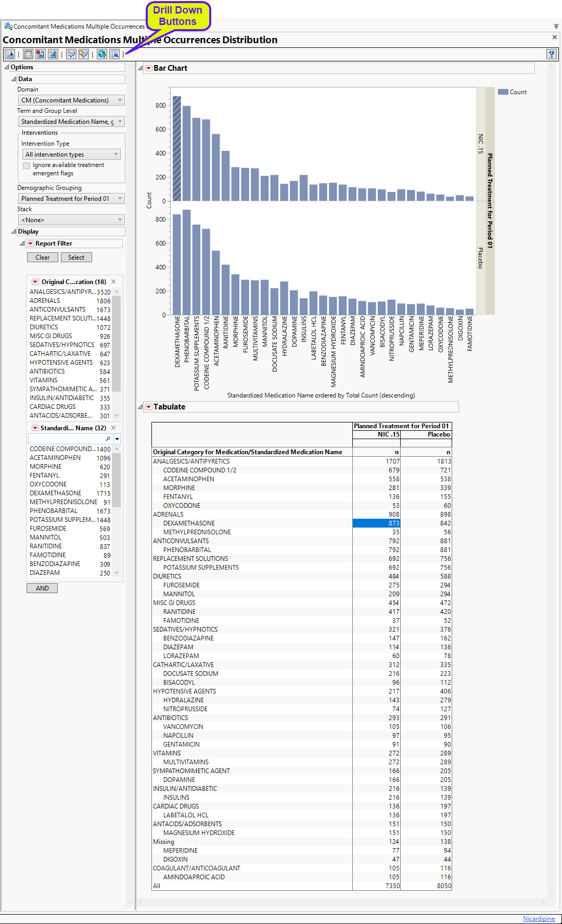Open help with the question mark icon

click(552, 54)
